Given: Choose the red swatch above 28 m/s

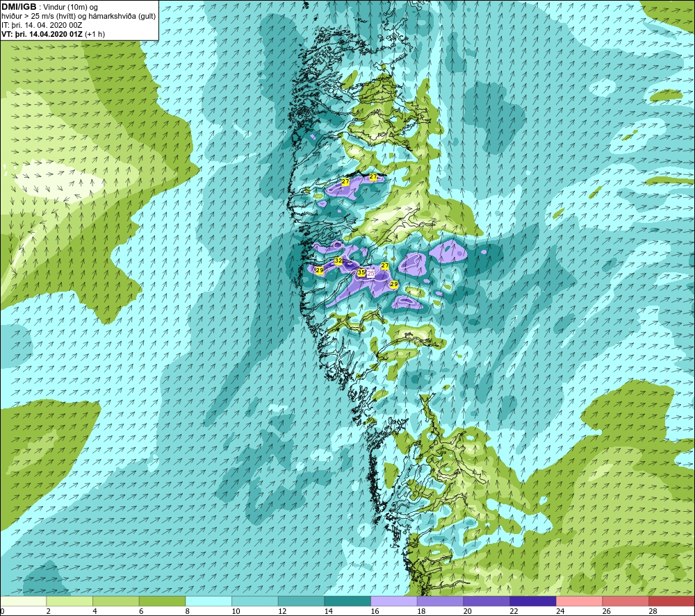Looking at the screenshot, I should pos(671,601).
